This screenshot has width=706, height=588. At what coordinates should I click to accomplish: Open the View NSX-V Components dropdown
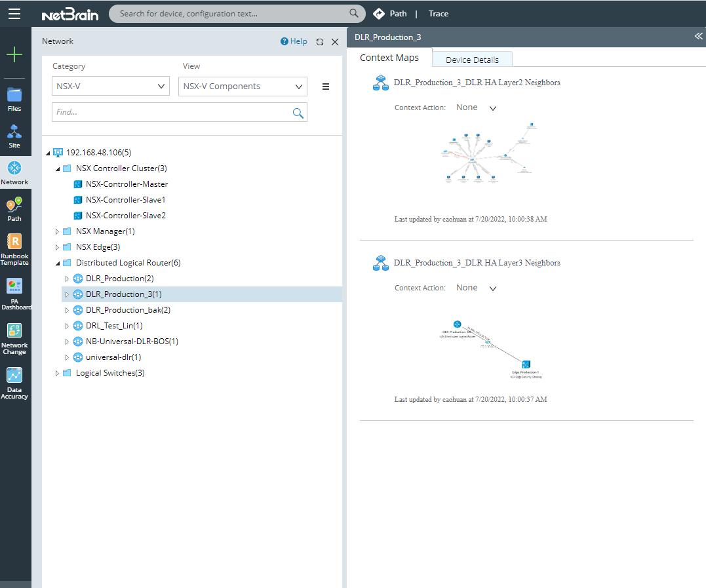coord(243,87)
